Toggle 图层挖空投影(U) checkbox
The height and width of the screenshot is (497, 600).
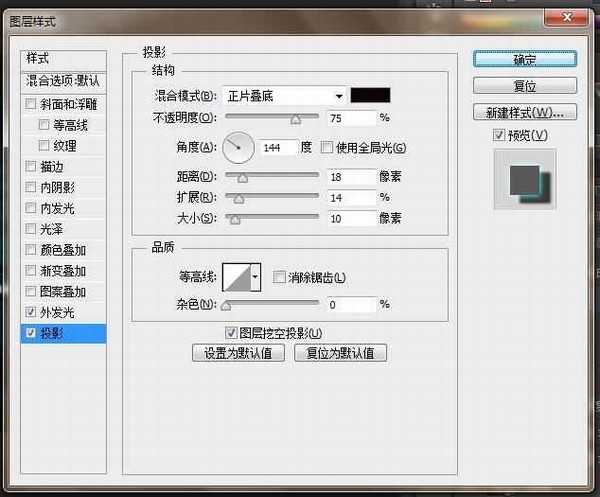pyautogui.click(x=231, y=332)
